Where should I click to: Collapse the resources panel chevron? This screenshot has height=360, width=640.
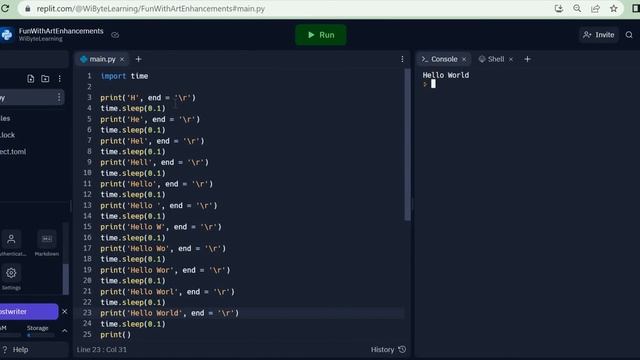64,330
